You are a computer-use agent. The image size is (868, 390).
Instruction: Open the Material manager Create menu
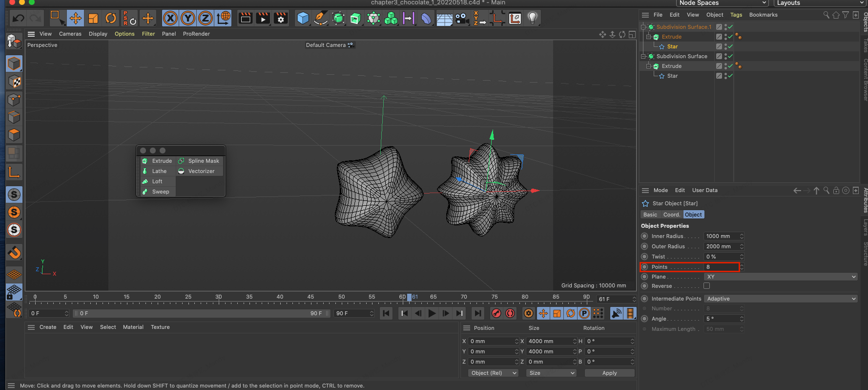pyautogui.click(x=48, y=327)
